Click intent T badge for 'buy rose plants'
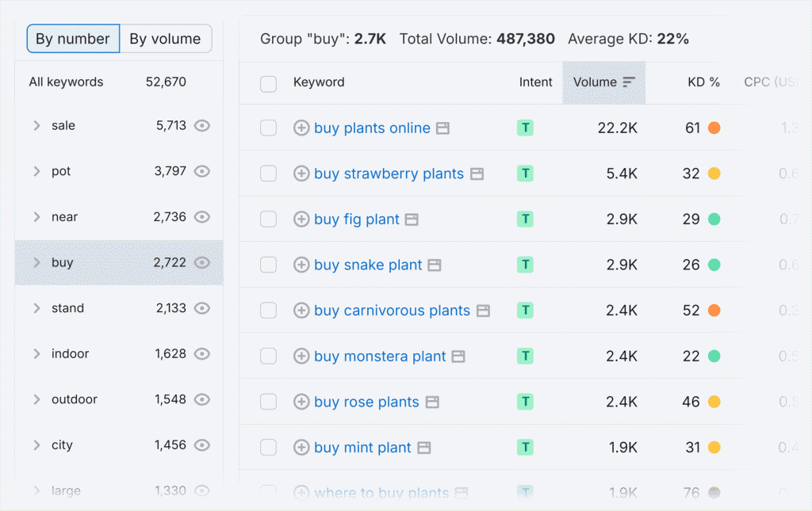The width and height of the screenshot is (812, 511). pos(525,402)
